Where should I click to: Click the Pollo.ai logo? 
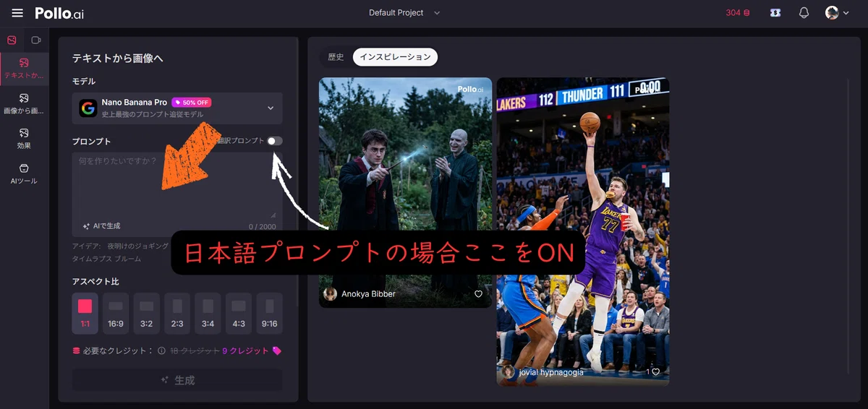59,13
